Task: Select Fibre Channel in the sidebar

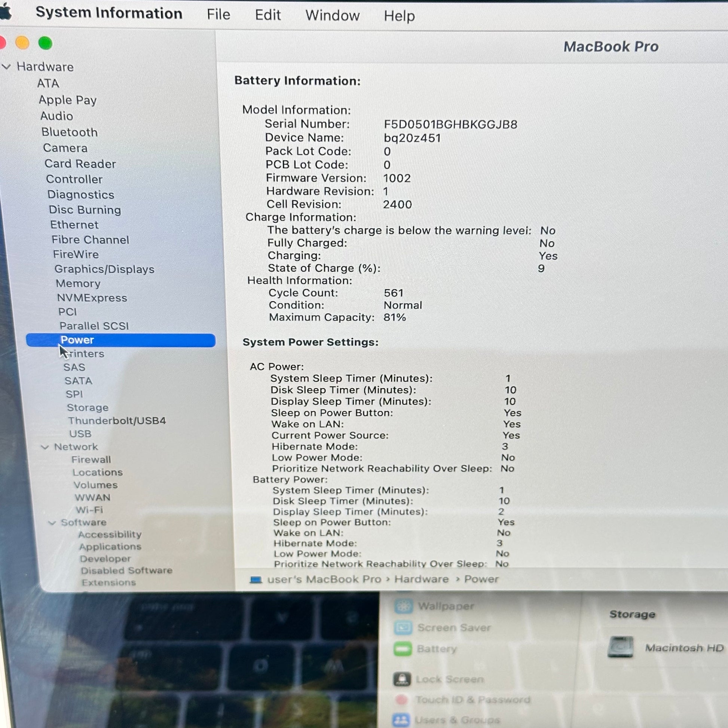Action: 90,240
